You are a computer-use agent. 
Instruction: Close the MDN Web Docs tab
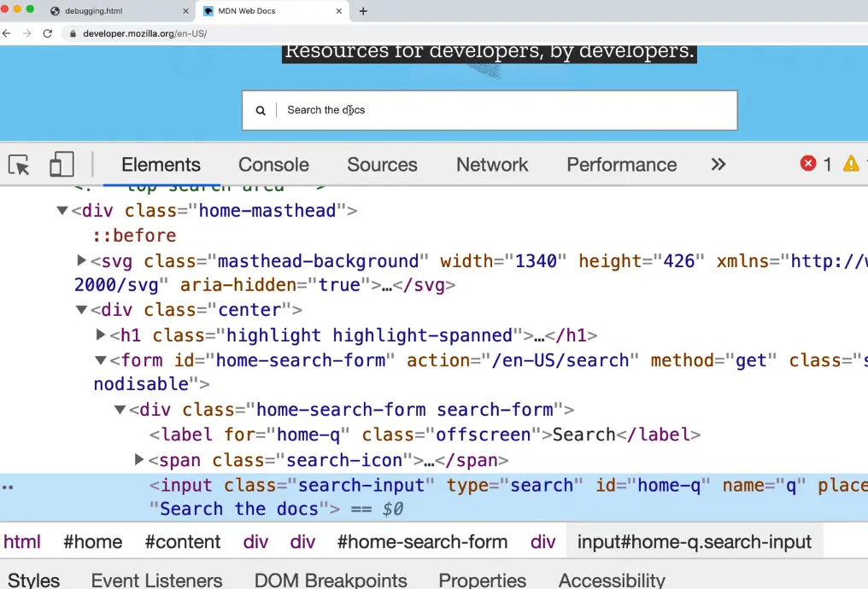(339, 11)
